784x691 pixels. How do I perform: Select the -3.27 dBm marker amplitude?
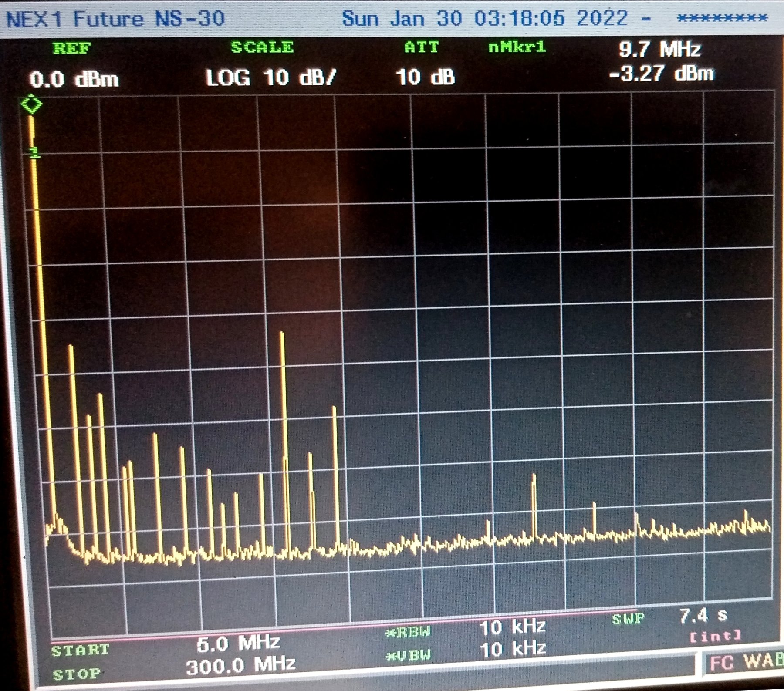(x=662, y=74)
